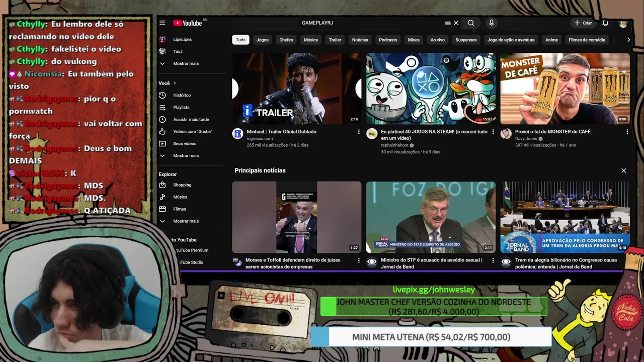Clear the search box with the X
This screenshot has height=362, width=644.
click(456, 23)
